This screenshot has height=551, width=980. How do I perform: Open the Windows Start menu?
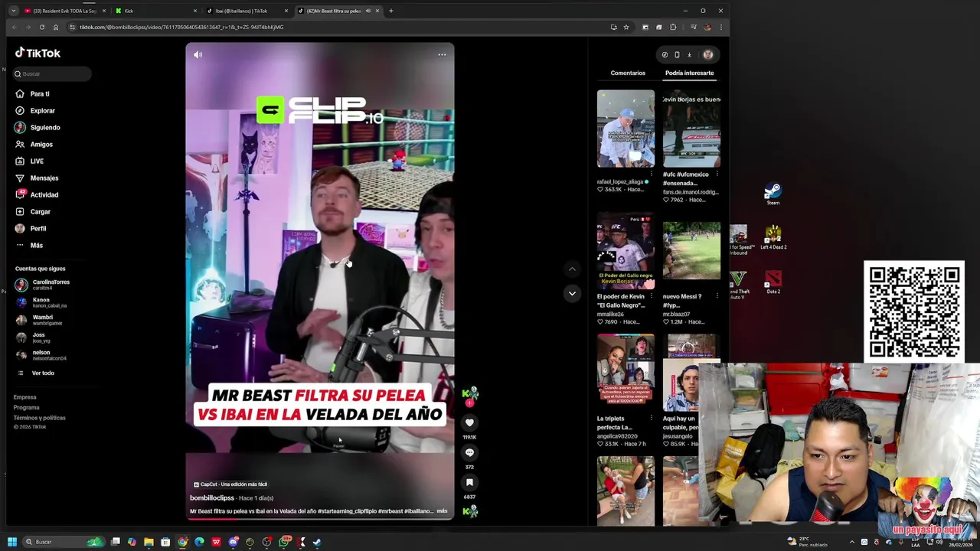11,542
